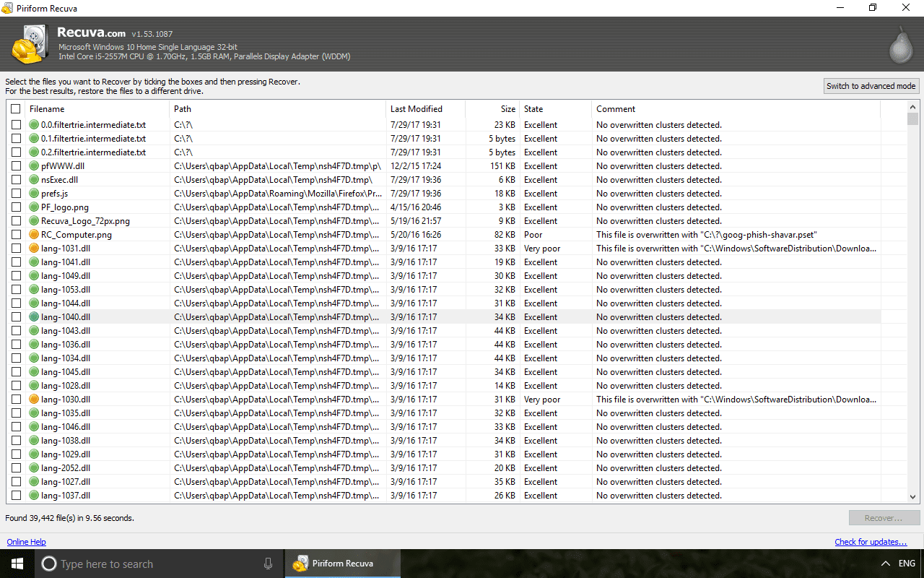Select the lang-1038.dll filename
The width and height of the screenshot is (924, 578).
tap(66, 441)
